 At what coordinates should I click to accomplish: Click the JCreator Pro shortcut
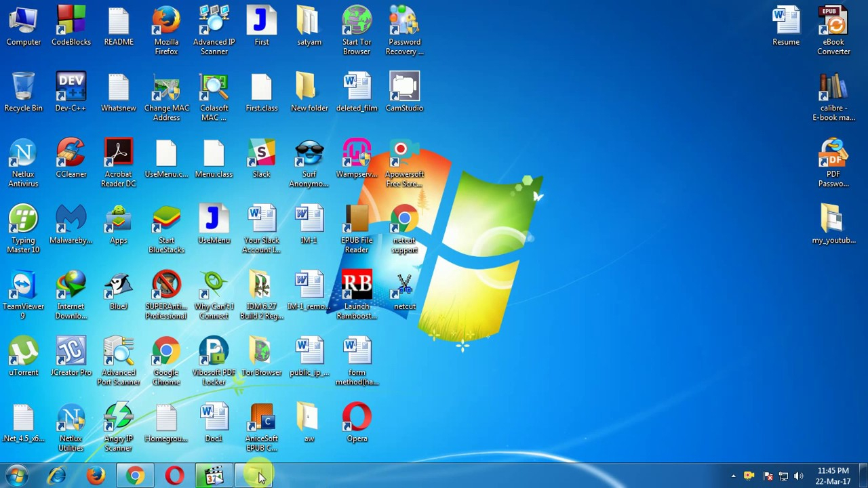(71, 357)
